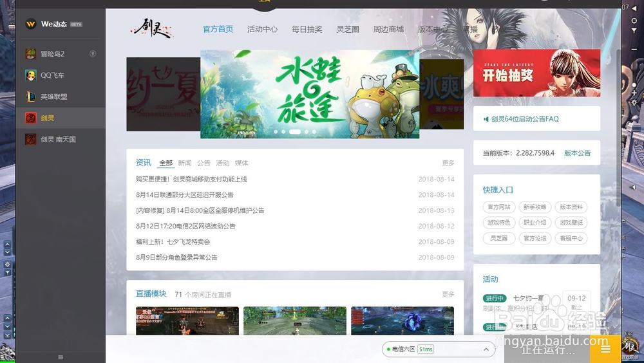Open 周边商城 tab
The height and width of the screenshot is (363, 644).
tap(388, 29)
